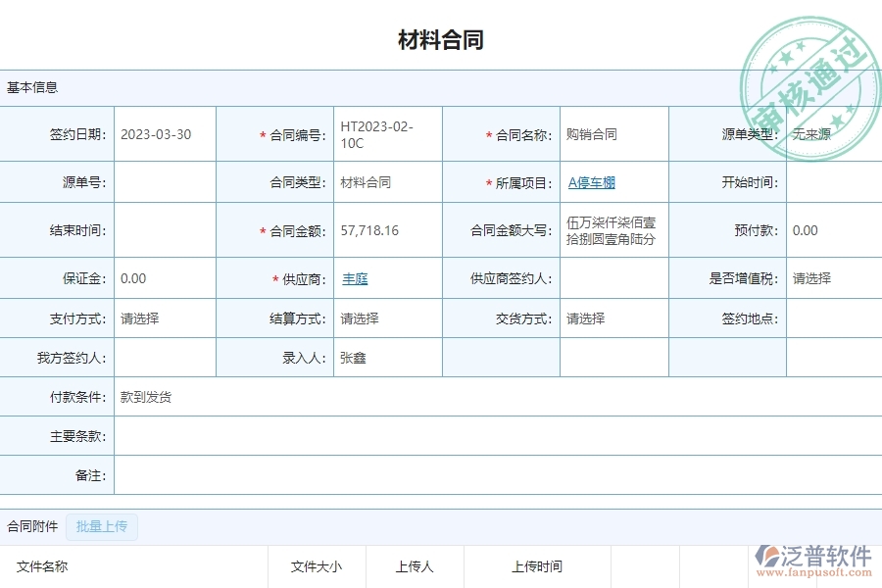Open the A停车棚 project link

(x=591, y=181)
